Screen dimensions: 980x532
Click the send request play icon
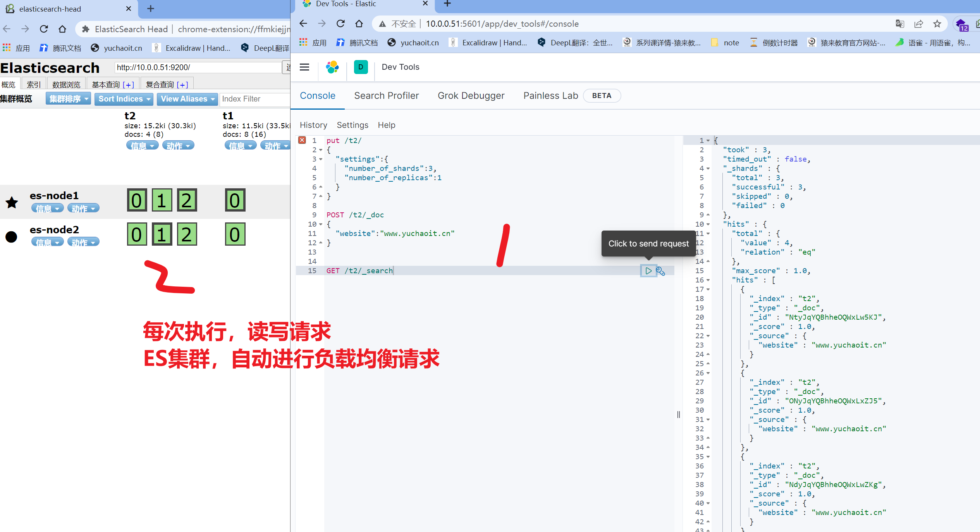[648, 271]
